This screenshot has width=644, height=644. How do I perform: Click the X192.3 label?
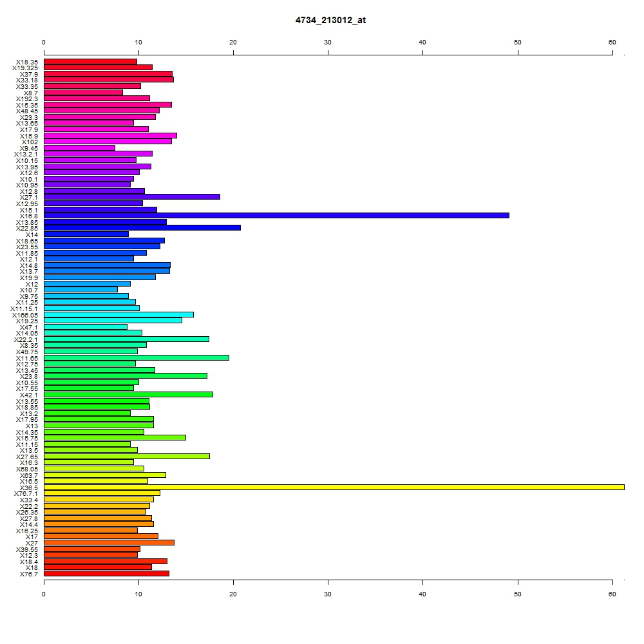(x=26, y=99)
